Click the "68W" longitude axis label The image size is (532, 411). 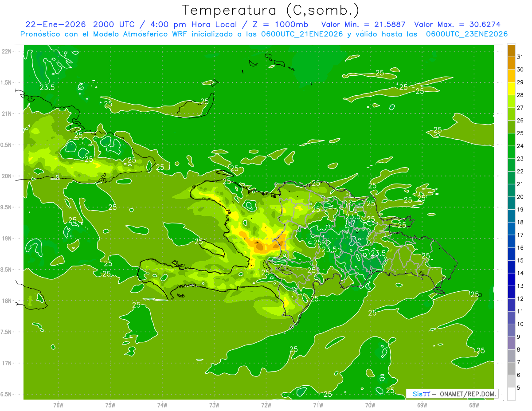point(474,405)
